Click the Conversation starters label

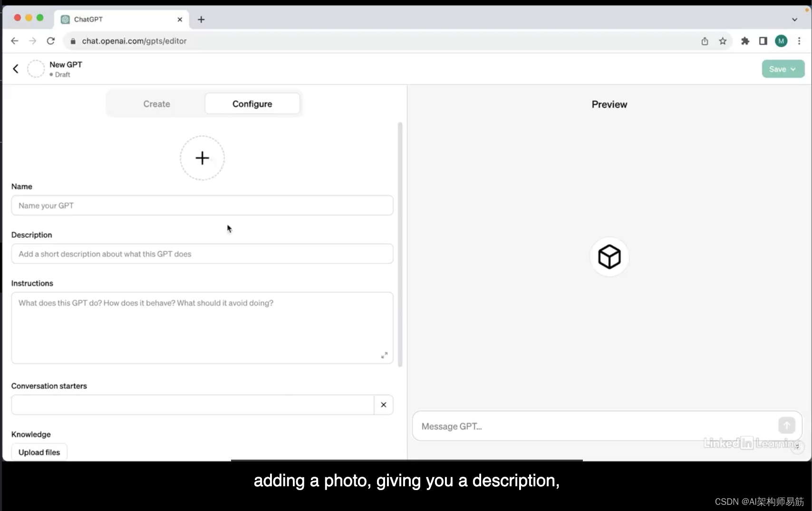coord(49,386)
